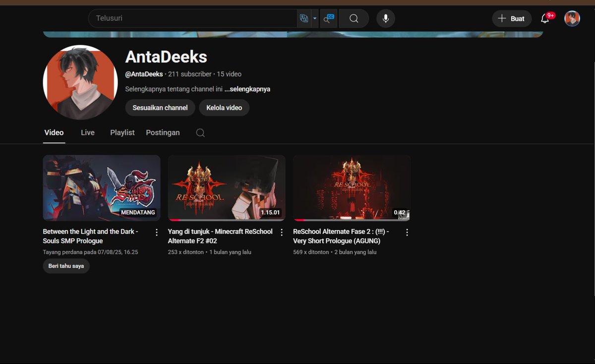Screen dimensions: 595x364
Task: Click the 0.42 duration badge
Action: coord(400,212)
